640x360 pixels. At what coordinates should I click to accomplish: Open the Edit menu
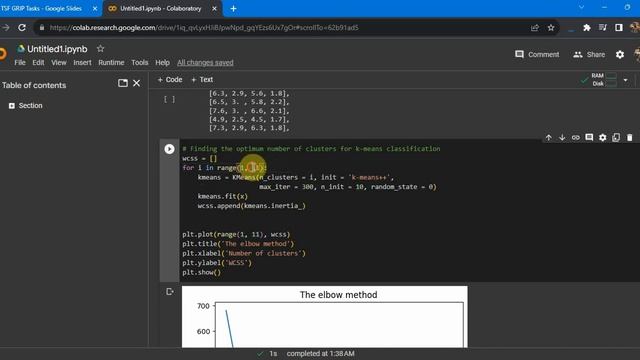coord(38,62)
